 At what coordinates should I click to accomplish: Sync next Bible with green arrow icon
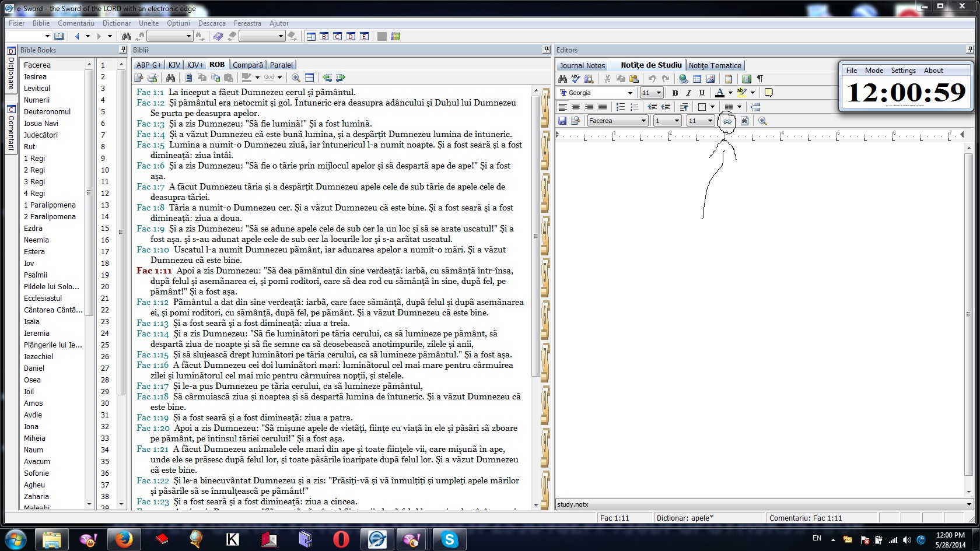[x=341, y=78]
